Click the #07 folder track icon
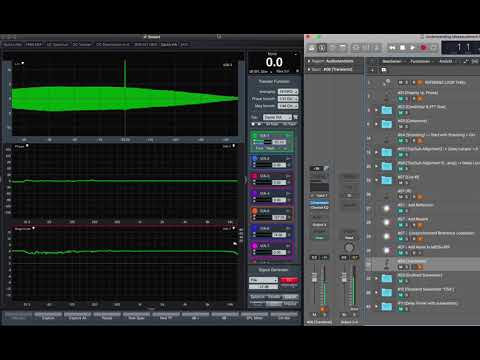Screen dimensions: 480x360 (387, 180)
